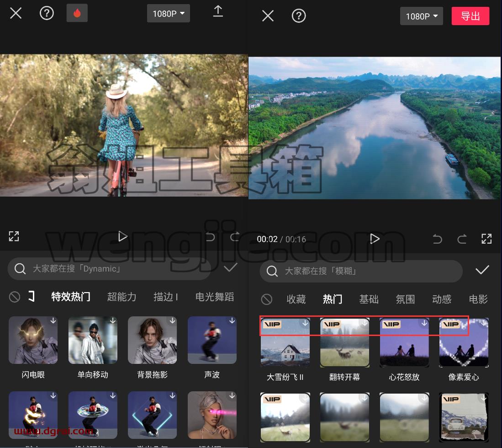Select dancer with golden swirl effect
This screenshot has width=502, height=448.
[x=33, y=415]
